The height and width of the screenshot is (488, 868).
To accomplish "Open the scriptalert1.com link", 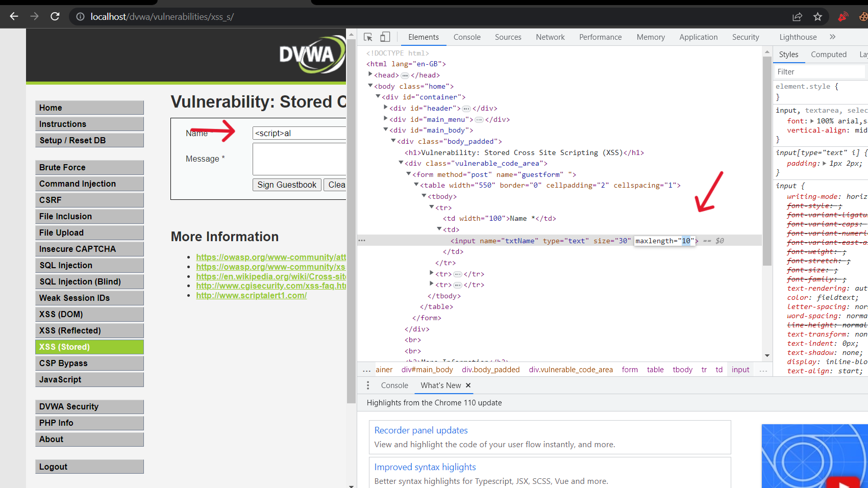I will point(251,295).
